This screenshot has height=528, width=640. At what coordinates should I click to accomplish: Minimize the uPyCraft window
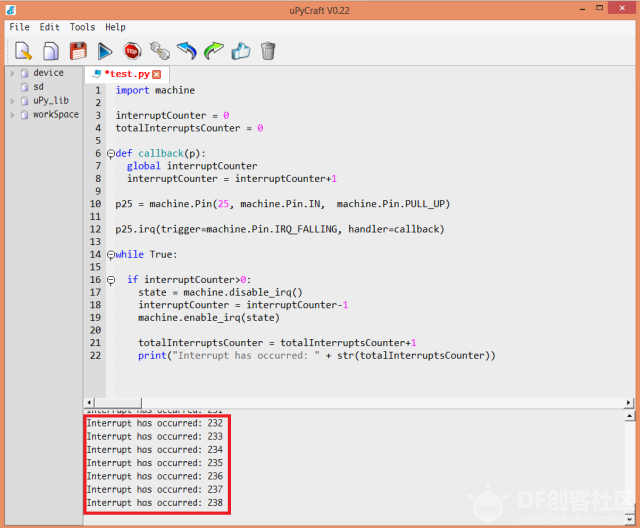tap(582, 9)
